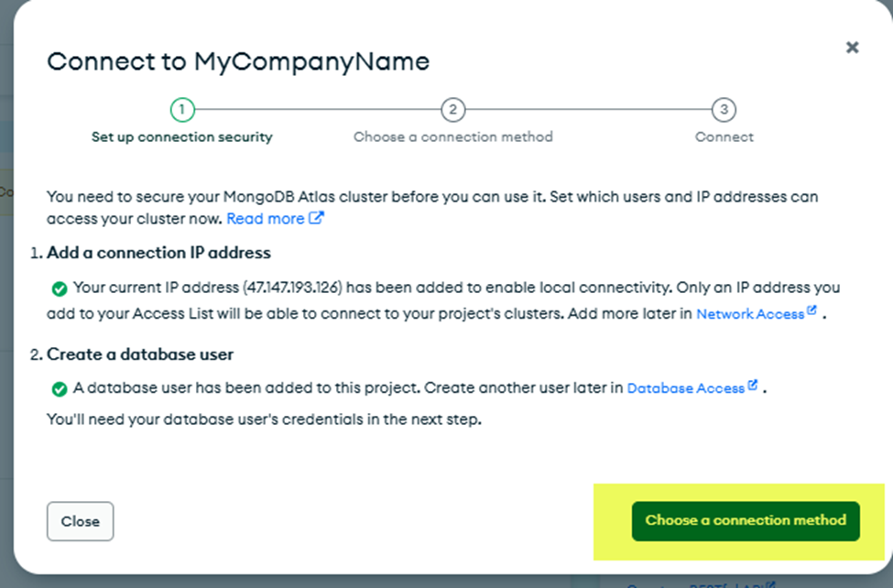Select step 2 circle in the stepper
Viewport: 893px width, 588px height.
pos(452,109)
